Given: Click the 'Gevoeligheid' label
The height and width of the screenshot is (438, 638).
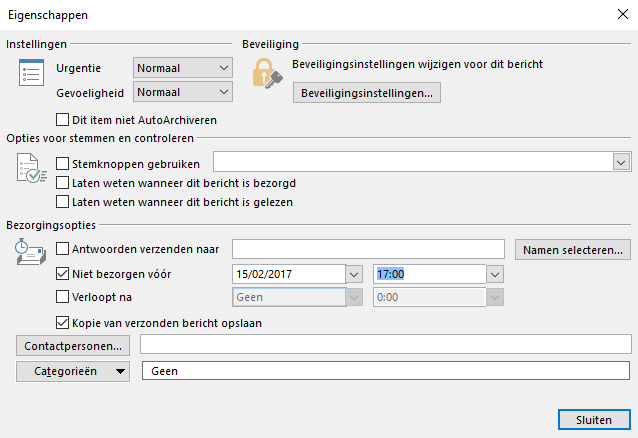Looking at the screenshot, I should click(90, 93).
